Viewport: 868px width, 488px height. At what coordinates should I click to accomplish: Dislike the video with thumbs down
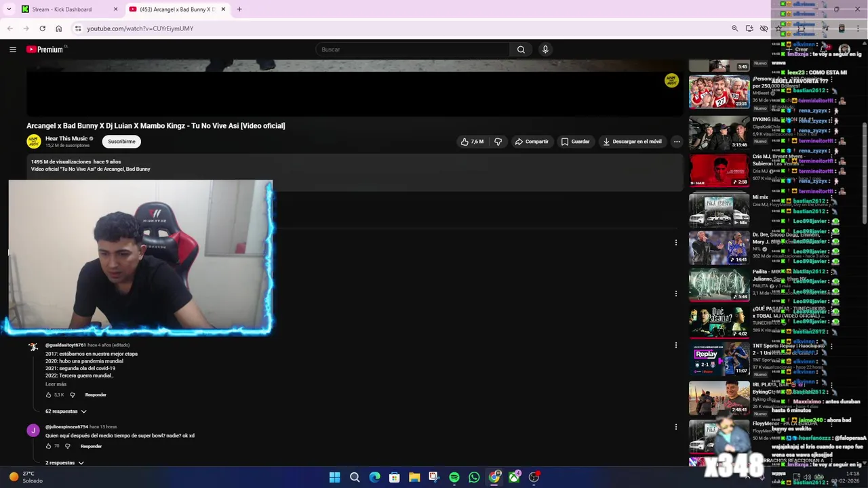pos(498,142)
